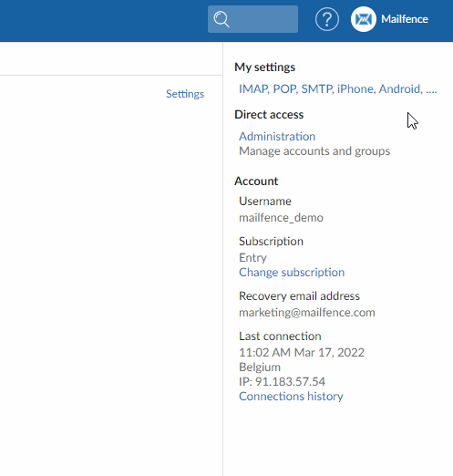Click the magnifying glass search icon

pyautogui.click(x=221, y=19)
